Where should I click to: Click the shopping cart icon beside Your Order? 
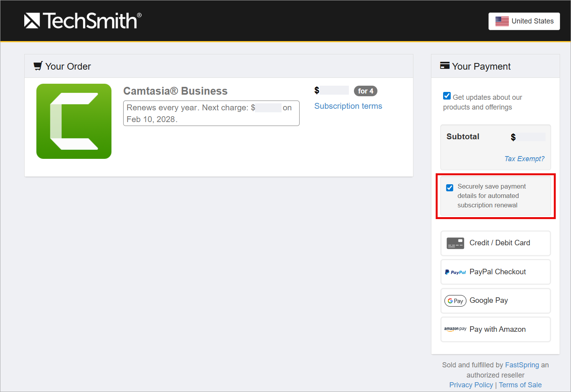tap(38, 66)
